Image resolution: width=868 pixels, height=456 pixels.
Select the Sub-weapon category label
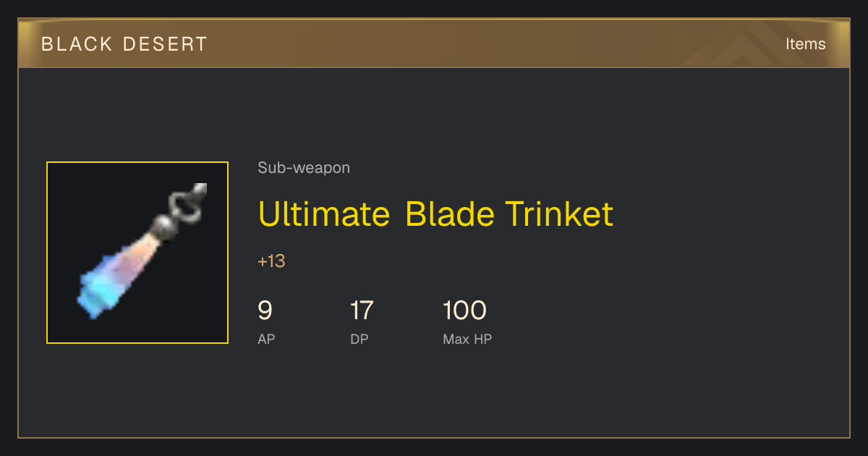[304, 168]
